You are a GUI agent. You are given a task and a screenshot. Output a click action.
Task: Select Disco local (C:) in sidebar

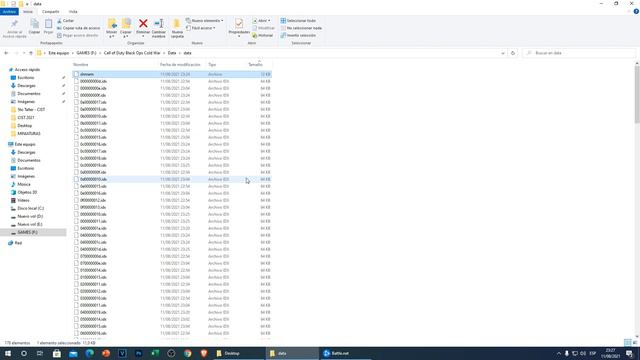30,208
